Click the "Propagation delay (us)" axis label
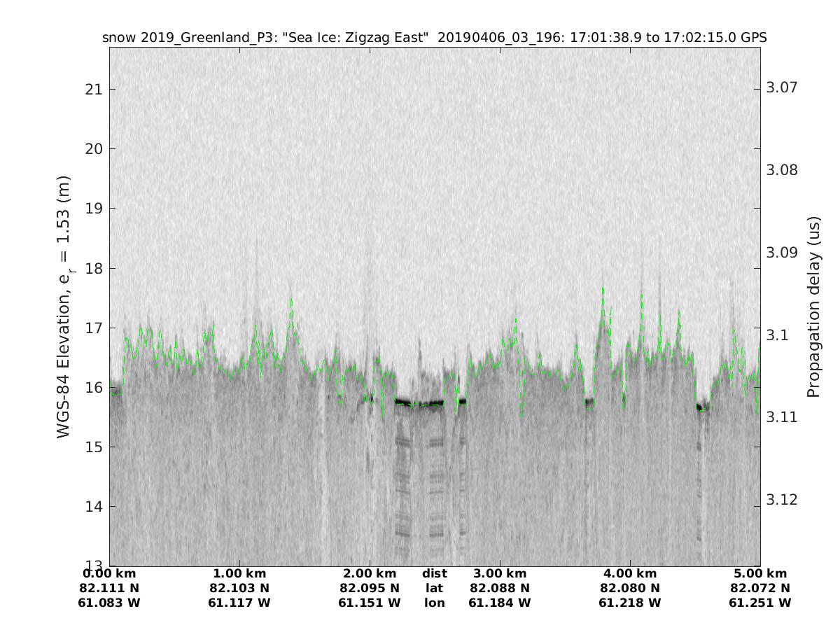Image resolution: width=840 pixels, height=630 pixels. coord(813,307)
